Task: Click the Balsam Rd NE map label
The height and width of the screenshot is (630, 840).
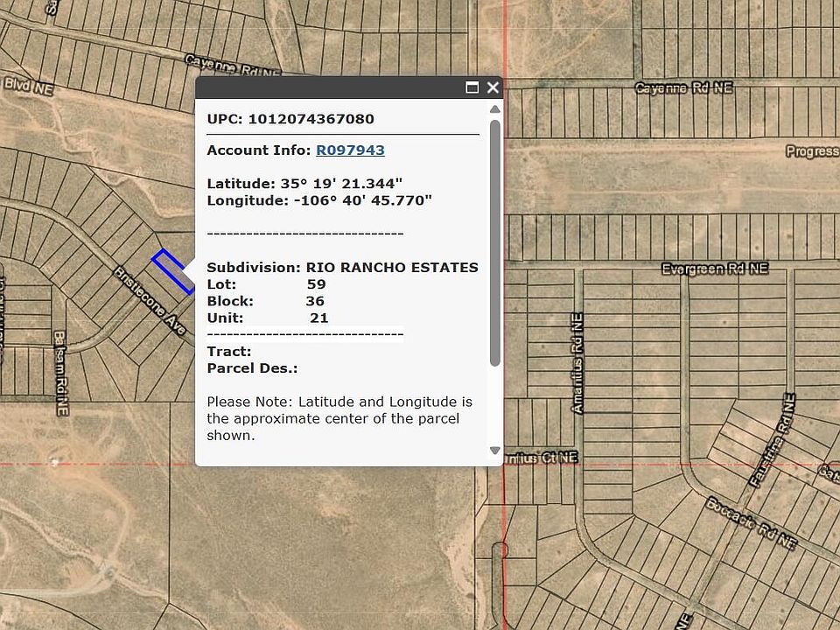Action: 61,374
